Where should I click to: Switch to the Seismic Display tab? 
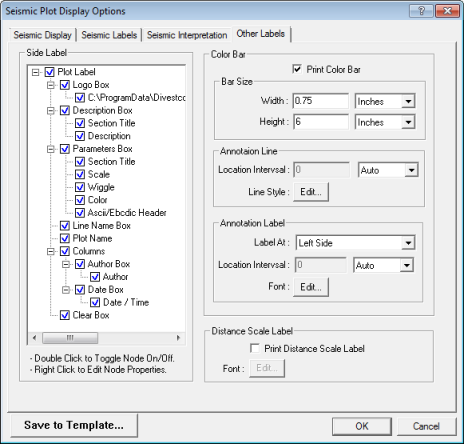coord(42,35)
